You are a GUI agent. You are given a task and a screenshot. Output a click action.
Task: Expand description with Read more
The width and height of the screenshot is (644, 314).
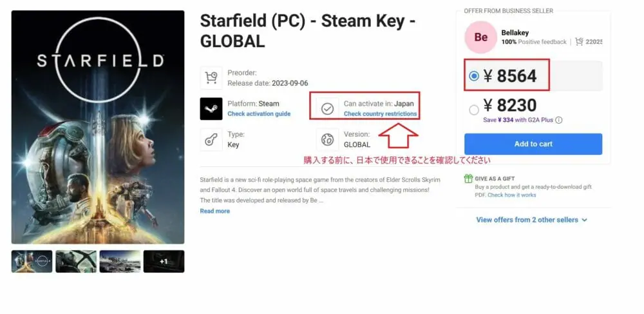pyautogui.click(x=215, y=211)
